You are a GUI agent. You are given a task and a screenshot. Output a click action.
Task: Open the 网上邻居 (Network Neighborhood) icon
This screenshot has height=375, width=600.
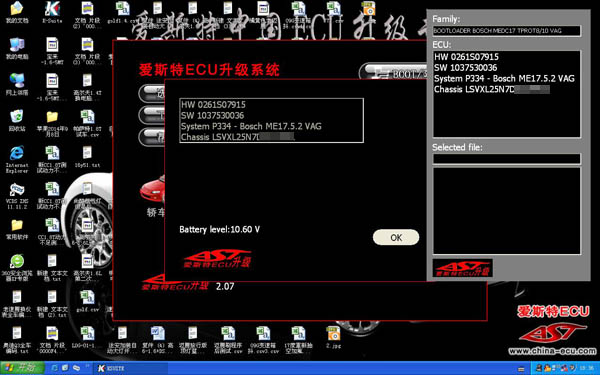coord(17,85)
